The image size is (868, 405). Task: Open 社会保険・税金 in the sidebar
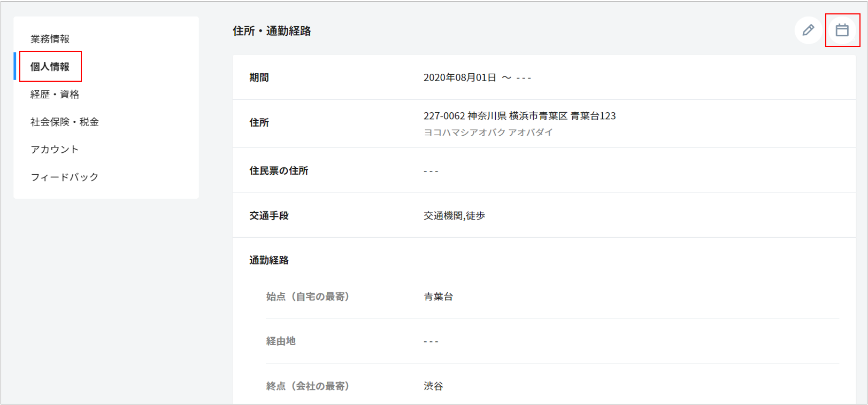tap(64, 122)
